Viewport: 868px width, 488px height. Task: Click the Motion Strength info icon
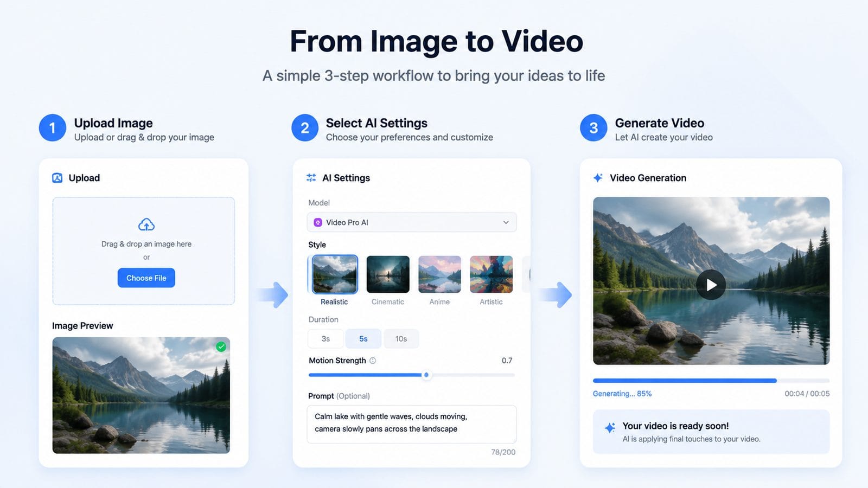coord(373,361)
